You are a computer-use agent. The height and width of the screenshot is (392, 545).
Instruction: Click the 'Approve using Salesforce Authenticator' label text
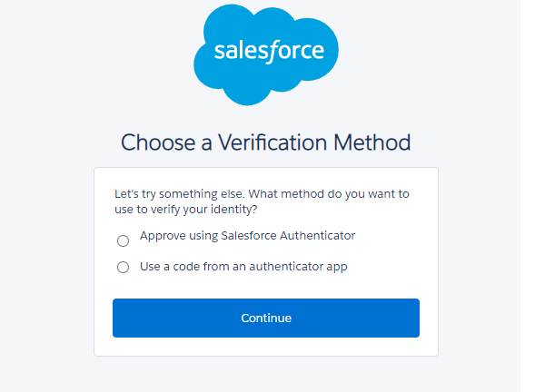[x=247, y=236]
